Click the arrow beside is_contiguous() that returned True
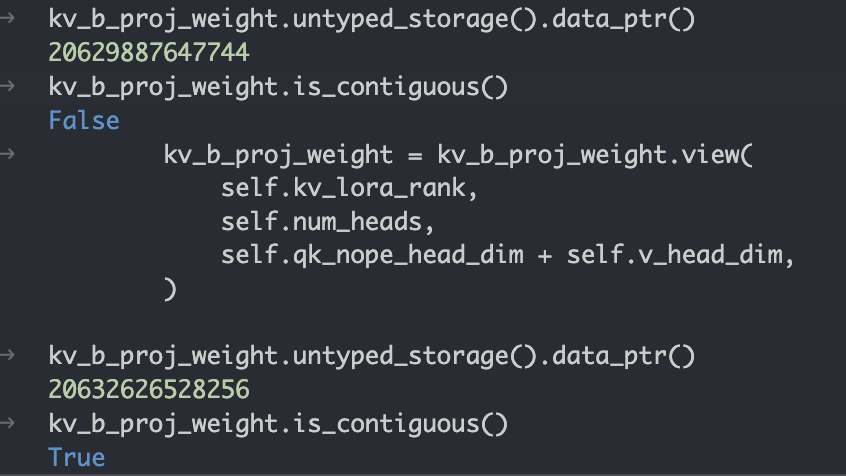 click(7, 423)
